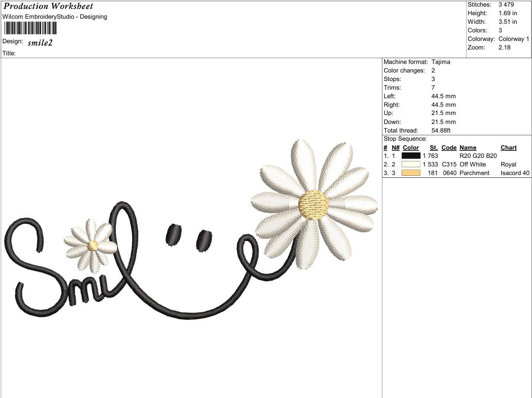Click the Wilcom EmbroideryStudio - Designing label
The height and width of the screenshot is (398, 532).
pyautogui.click(x=55, y=17)
